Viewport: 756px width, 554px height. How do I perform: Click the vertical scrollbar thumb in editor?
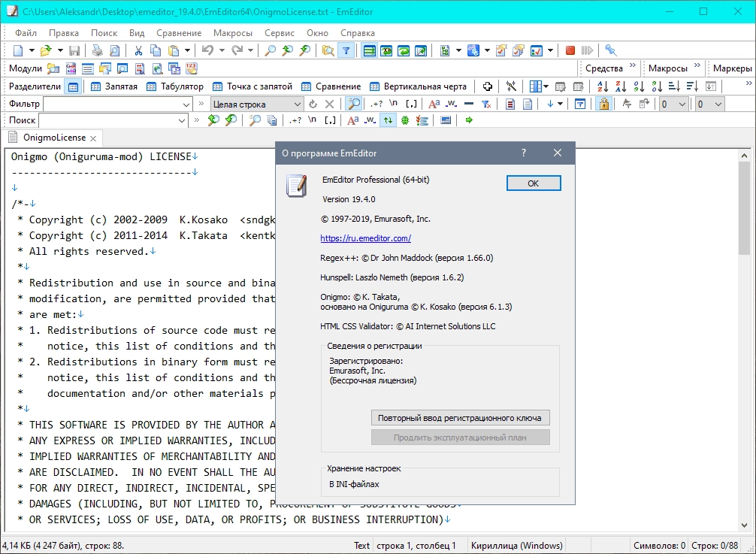coord(744,208)
